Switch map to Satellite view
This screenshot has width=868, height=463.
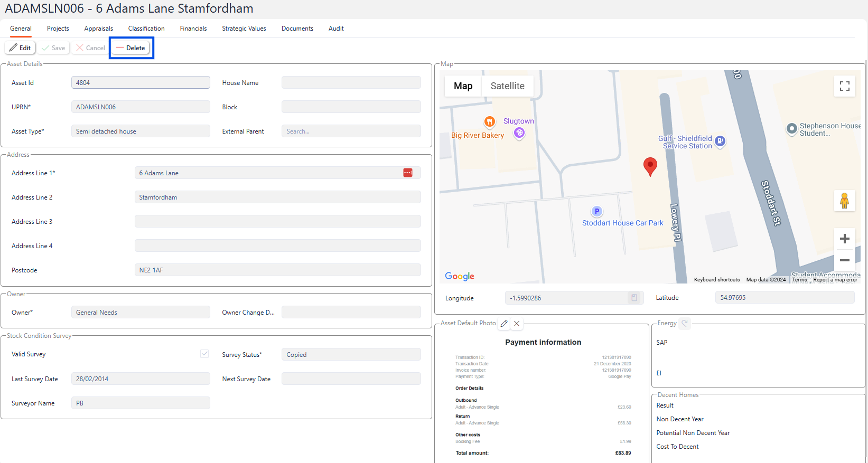pos(507,86)
